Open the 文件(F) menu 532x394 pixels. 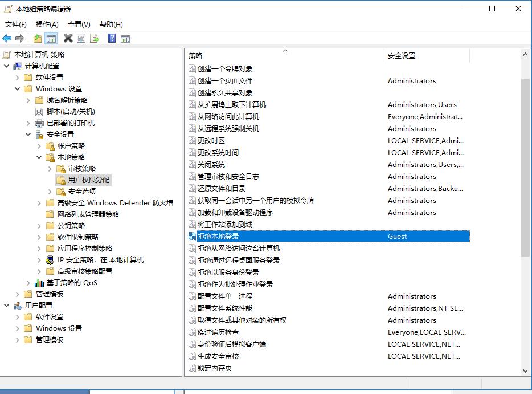(15, 24)
